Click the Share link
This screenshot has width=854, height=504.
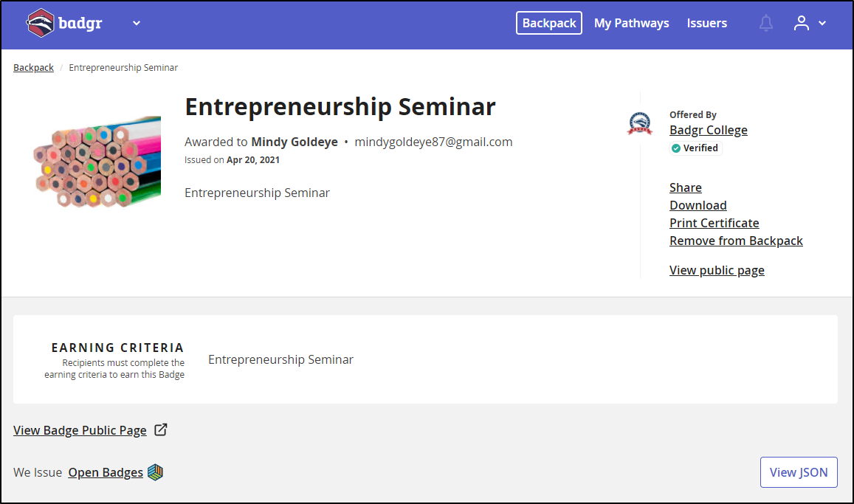coord(685,187)
